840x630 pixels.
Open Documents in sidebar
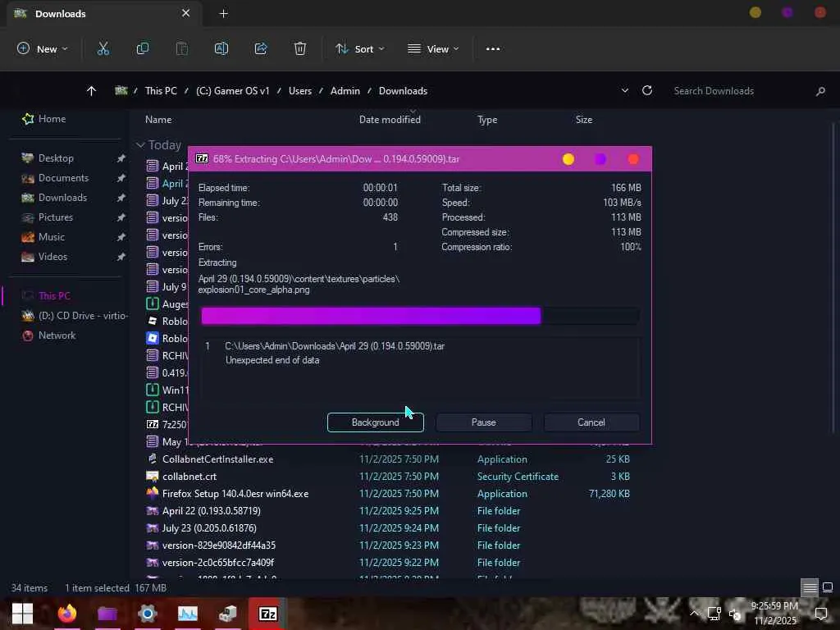point(55,178)
